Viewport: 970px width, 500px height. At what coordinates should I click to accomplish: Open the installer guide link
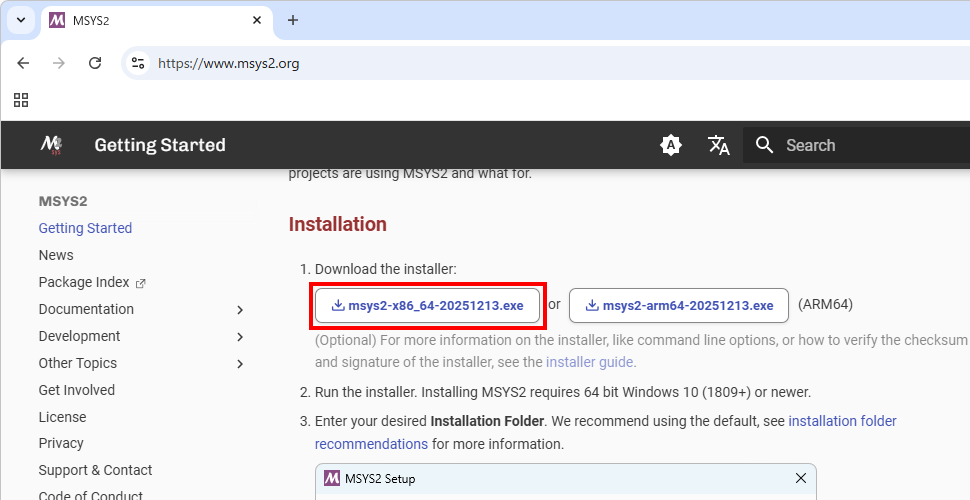(x=589, y=362)
